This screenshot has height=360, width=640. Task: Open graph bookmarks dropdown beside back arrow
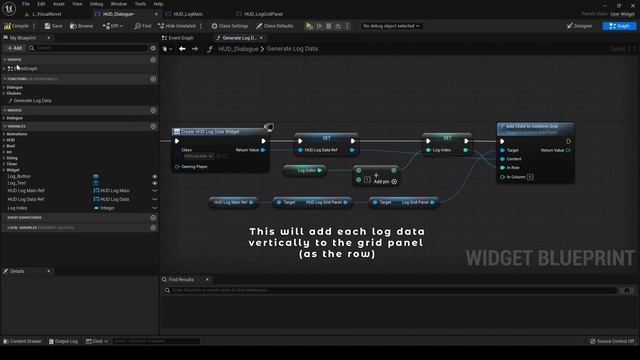coord(167,49)
